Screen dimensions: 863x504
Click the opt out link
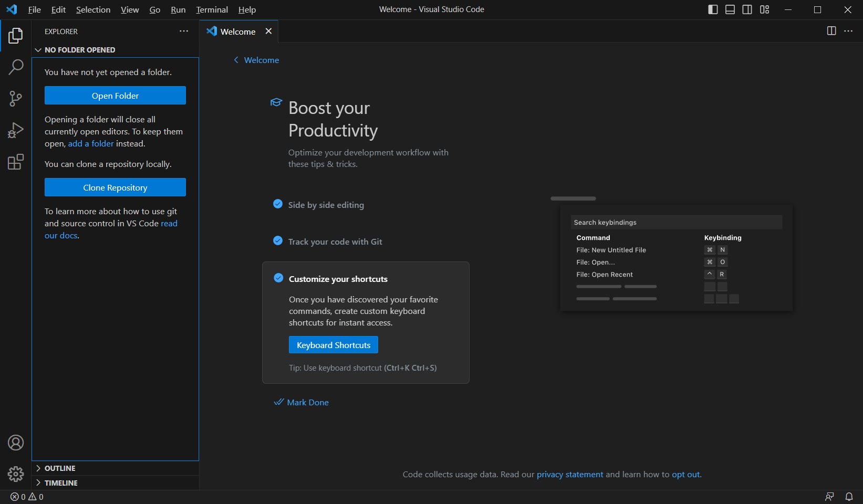[685, 474]
